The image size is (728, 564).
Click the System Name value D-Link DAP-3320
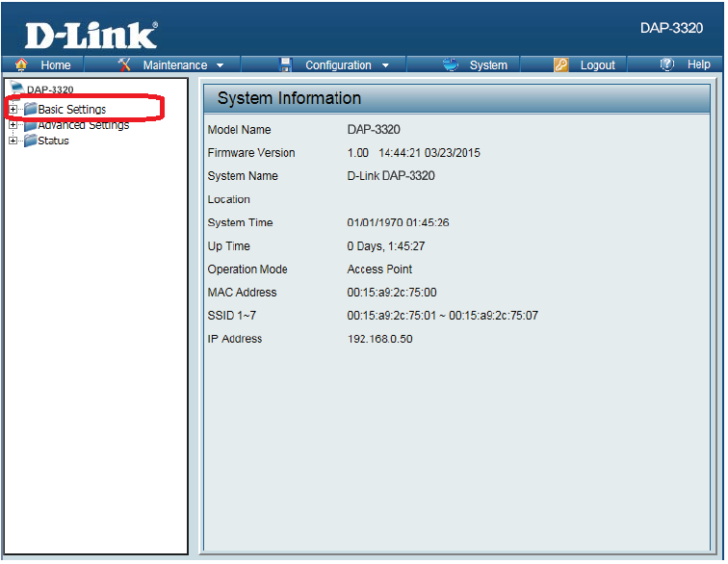coord(391,176)
